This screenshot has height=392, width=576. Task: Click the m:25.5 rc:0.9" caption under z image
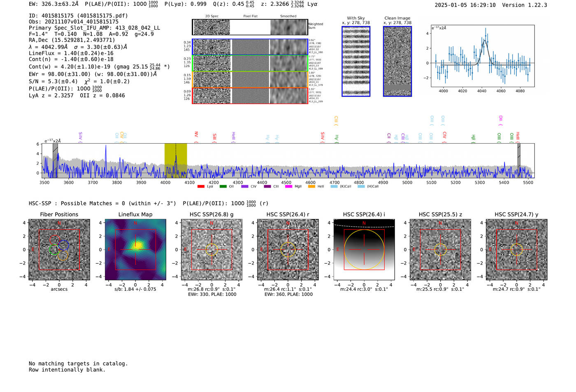tap(440, 289)
